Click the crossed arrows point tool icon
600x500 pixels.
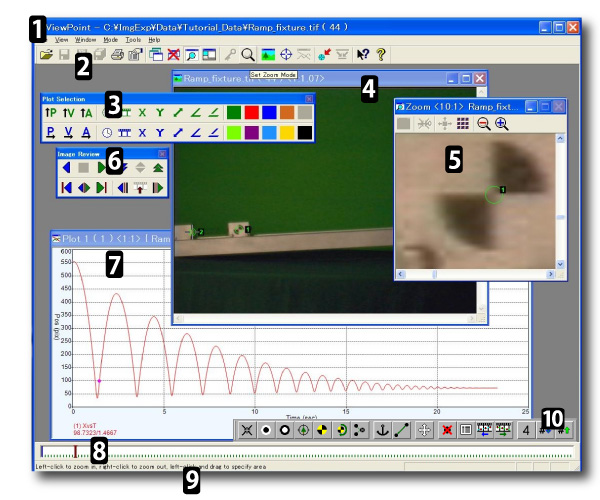tap(247, 430)
